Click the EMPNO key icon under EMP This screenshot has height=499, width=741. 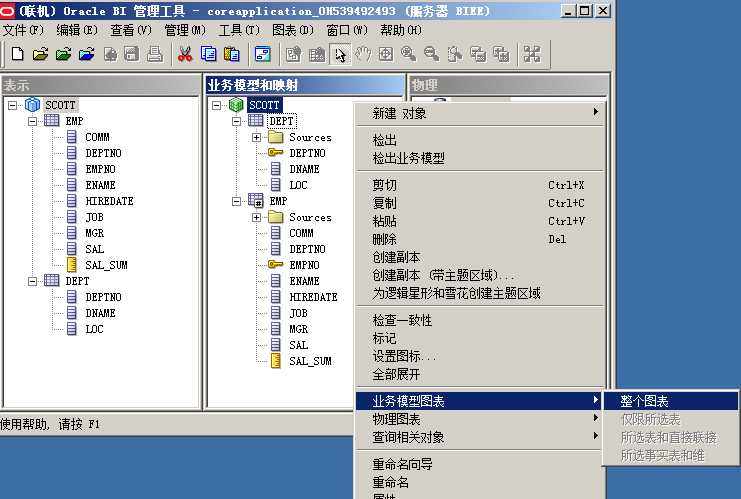[276, 265]
